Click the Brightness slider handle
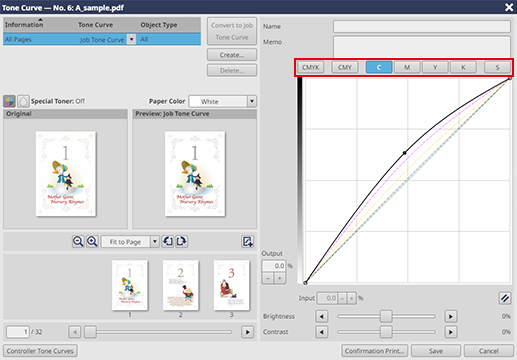 click(386, 316)
